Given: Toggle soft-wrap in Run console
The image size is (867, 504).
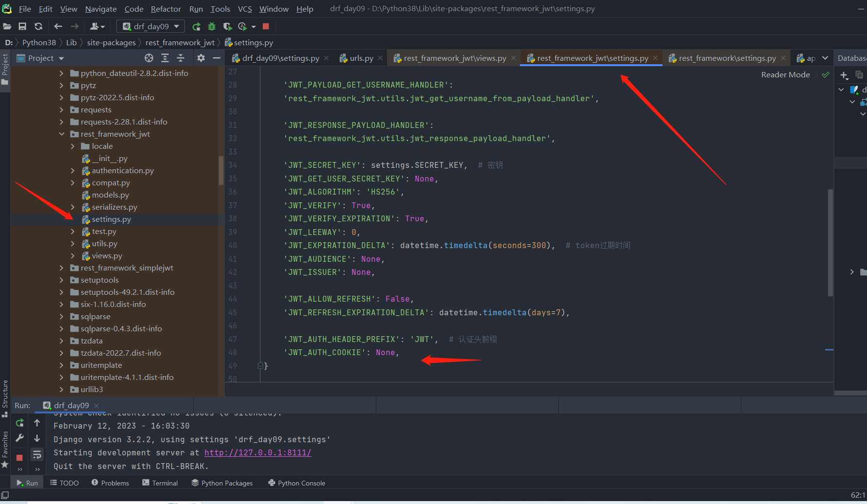Looking at the screenshot, I should 37,454.
